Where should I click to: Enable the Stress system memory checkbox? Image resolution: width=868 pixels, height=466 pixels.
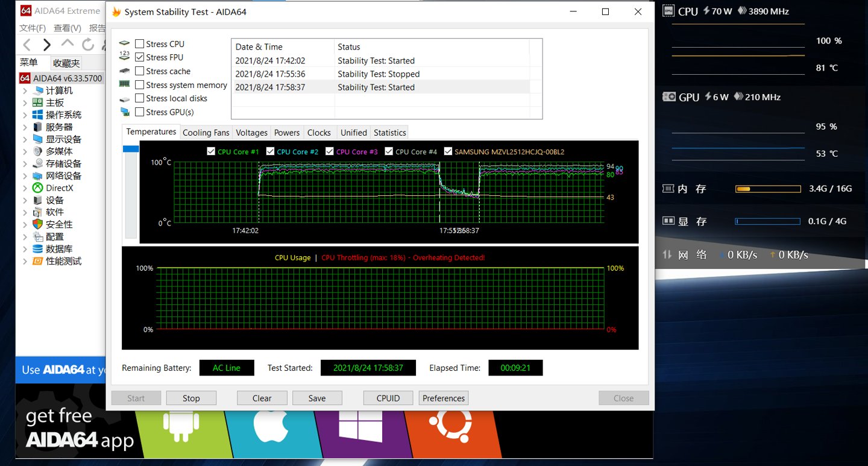(139, 85)
